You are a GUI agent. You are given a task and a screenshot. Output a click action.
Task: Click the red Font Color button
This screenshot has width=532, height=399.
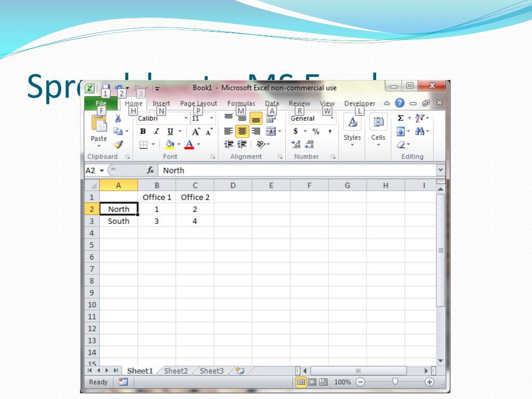pos(189,144)
